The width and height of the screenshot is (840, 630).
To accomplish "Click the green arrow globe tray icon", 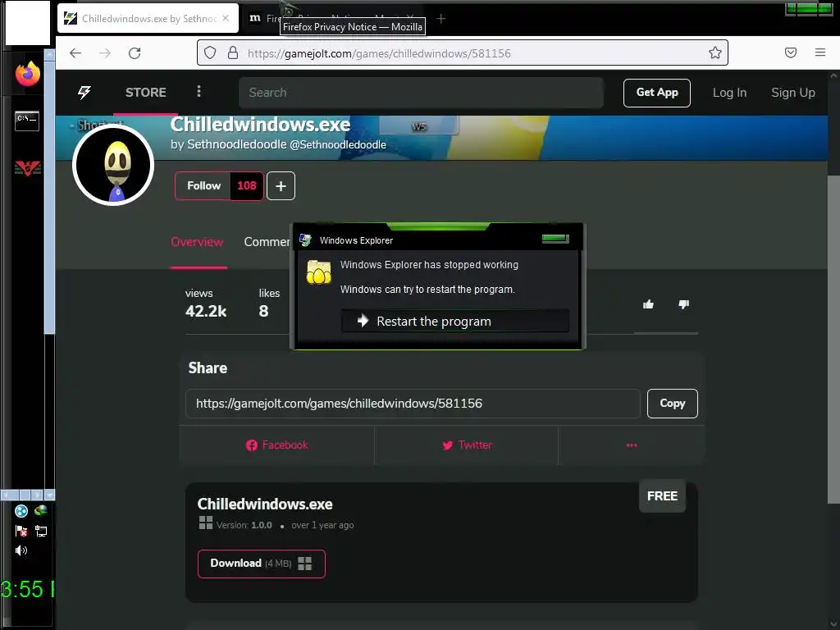I will [x=41, y=510].
